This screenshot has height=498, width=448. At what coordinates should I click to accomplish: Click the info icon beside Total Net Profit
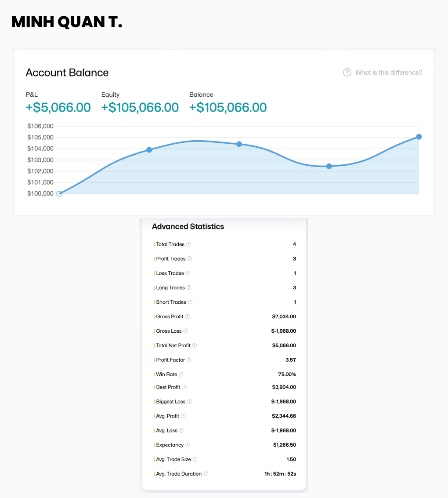tap(195, 345)
